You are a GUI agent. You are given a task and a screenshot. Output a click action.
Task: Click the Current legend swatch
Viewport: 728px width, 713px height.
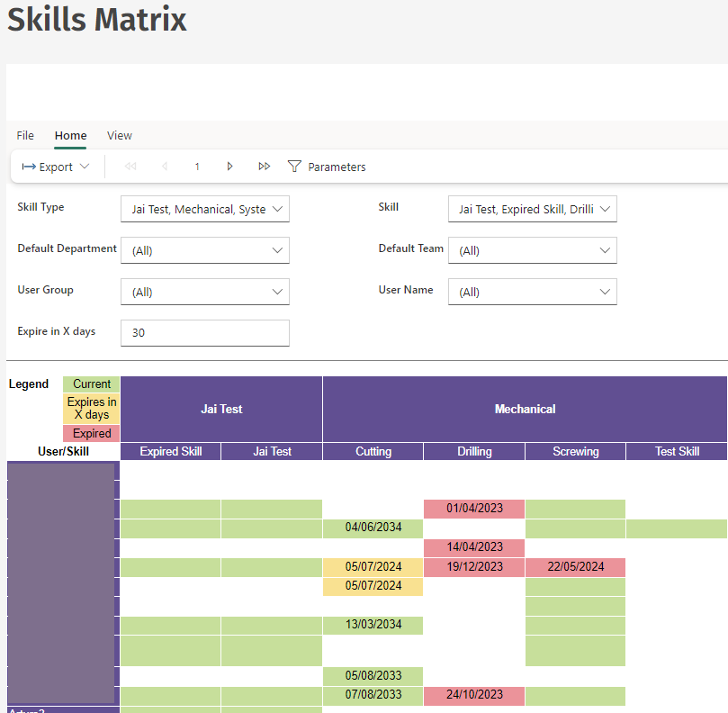92,384
